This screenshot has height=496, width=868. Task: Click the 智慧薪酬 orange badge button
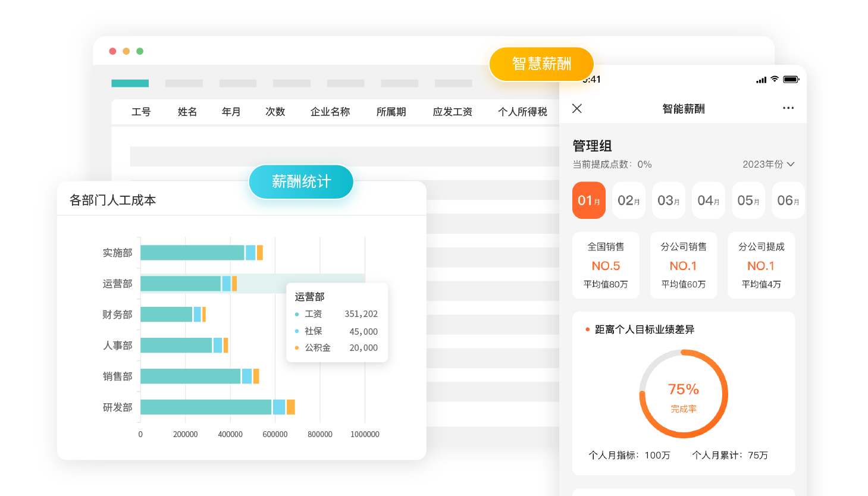(x=541, y=64)
